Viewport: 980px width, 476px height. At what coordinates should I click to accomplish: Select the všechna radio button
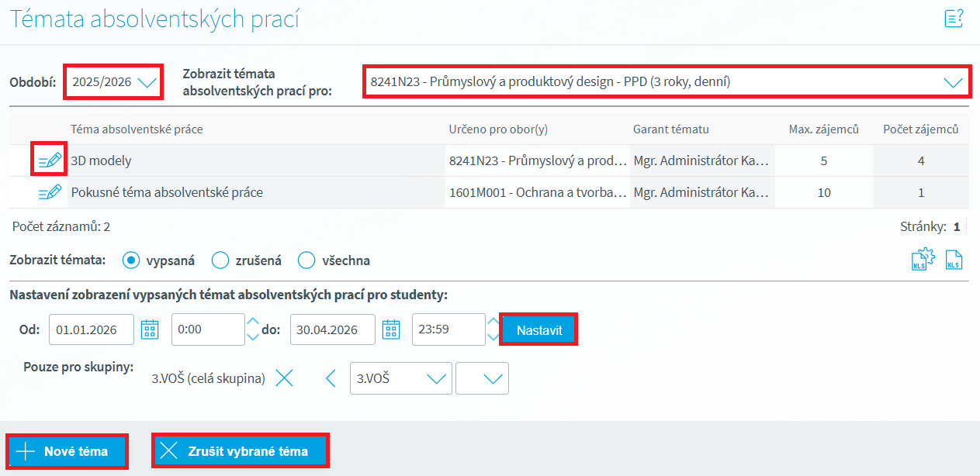[x=307, y=260]
